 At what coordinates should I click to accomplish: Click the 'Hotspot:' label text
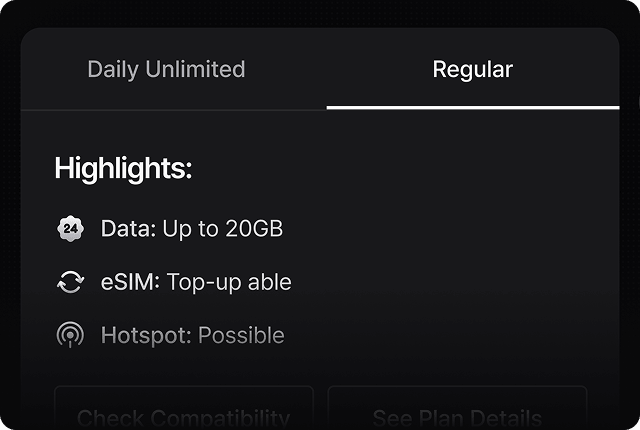coord(146,335)
